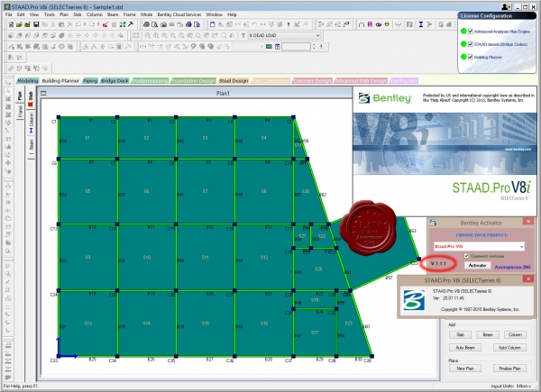541x392 pixels.
Task: Open the DEAD LOAD load case dropdown
Action: coord(284,35)
